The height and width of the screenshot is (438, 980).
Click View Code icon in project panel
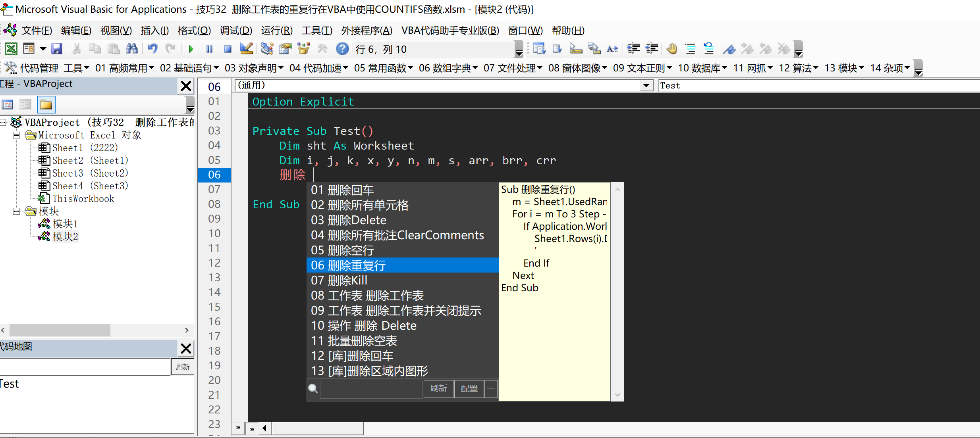[x=8, y=105]
